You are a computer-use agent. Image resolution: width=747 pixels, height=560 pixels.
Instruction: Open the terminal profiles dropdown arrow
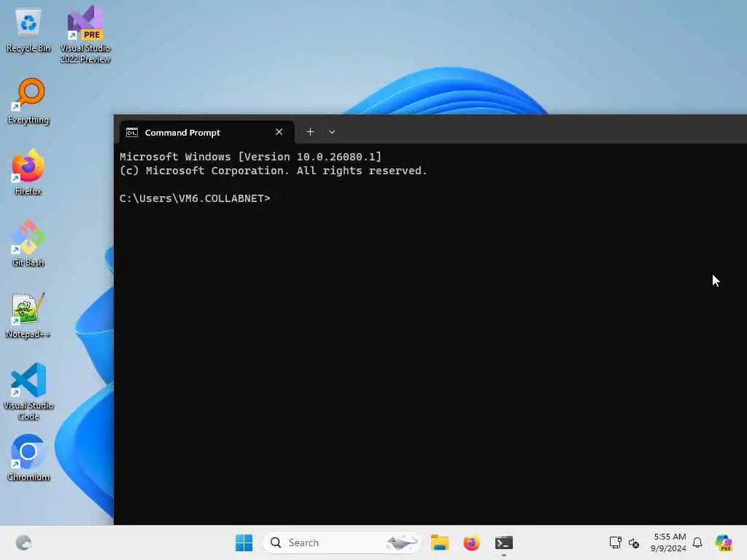[x=332, y=132]
